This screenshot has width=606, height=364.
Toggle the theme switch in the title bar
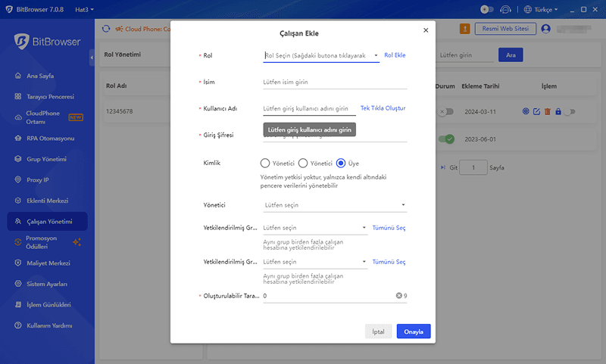[488, 9]
